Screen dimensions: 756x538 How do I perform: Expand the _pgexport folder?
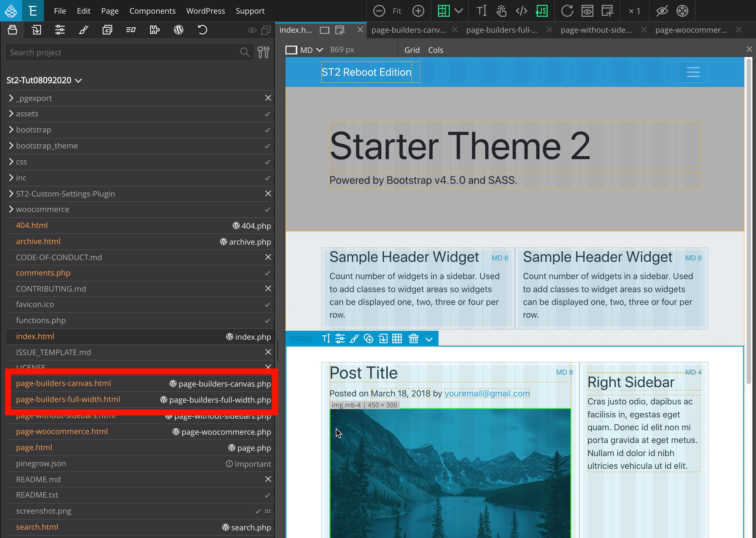pos(11,98)
